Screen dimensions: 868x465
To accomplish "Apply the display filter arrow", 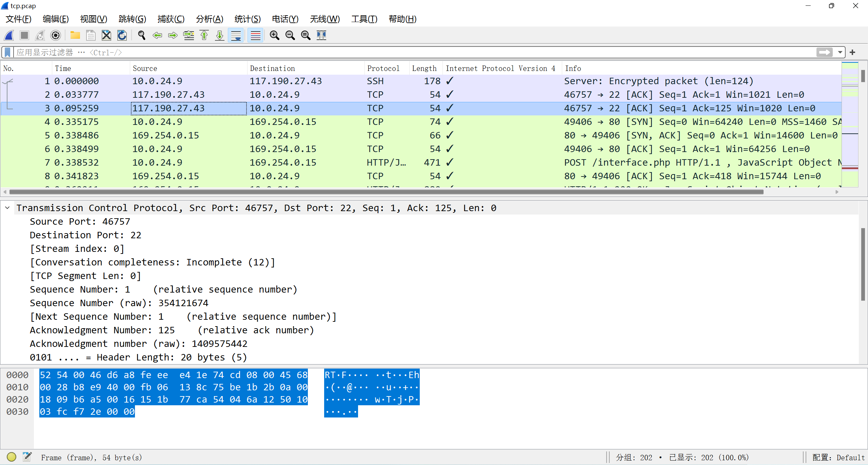I will (824, 52).
